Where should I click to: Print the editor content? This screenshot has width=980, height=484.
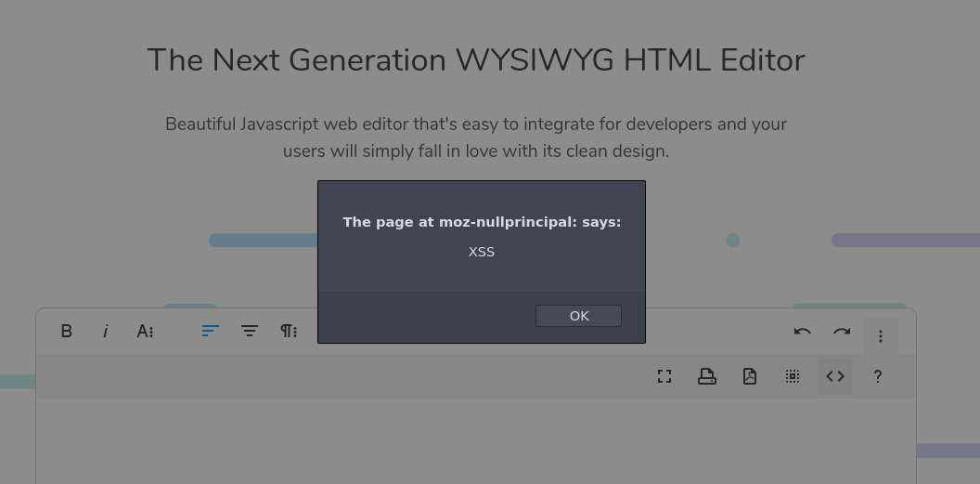pyautogui.click(x=707, y=376)
